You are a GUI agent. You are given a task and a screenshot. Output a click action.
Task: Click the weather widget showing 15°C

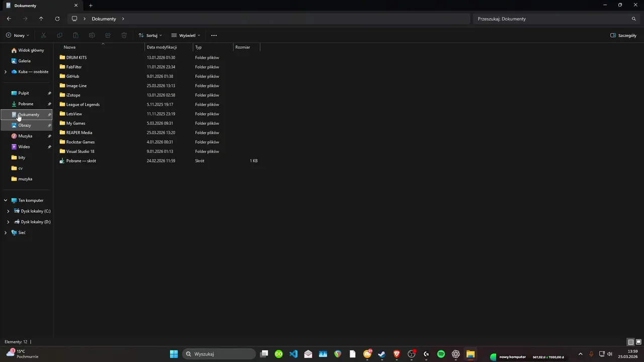23,354
